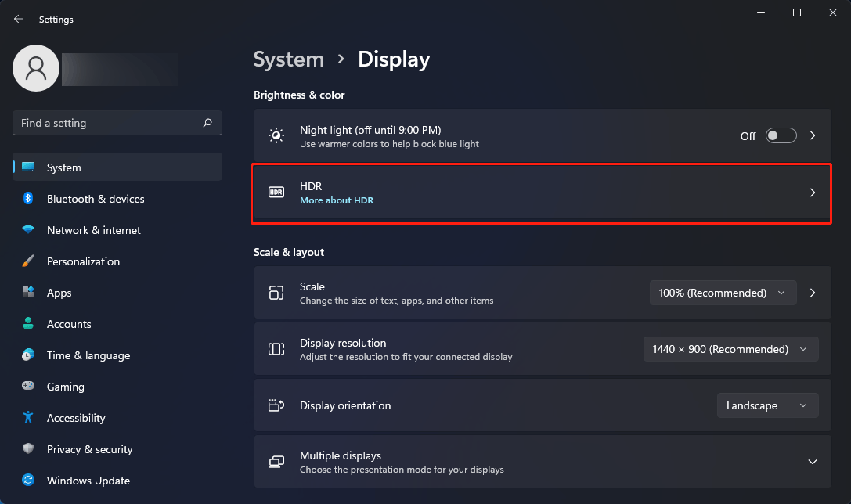The height and width of the screenshot is (504, 851).
Task: Select System in the breadcrumb
Action: [288, 59]
